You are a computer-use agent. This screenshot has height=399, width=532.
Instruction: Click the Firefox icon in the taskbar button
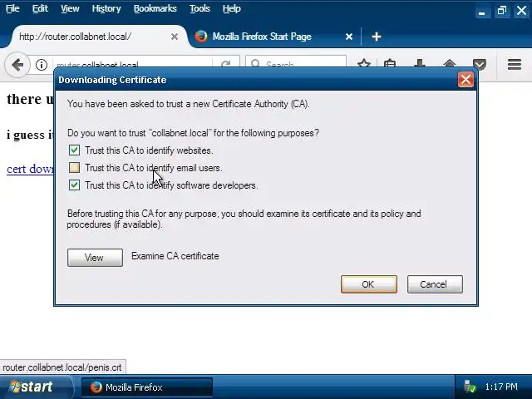[x=96, y=387]
